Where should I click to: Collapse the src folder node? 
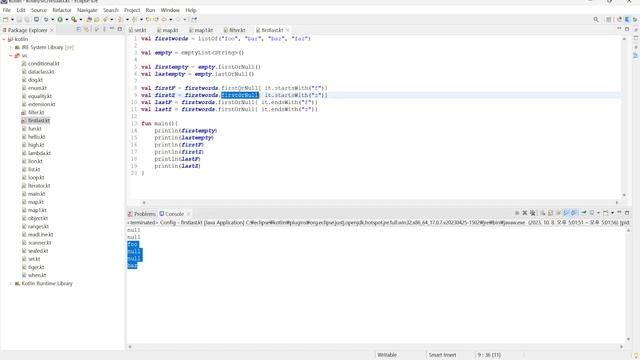[x=11, y=56]
